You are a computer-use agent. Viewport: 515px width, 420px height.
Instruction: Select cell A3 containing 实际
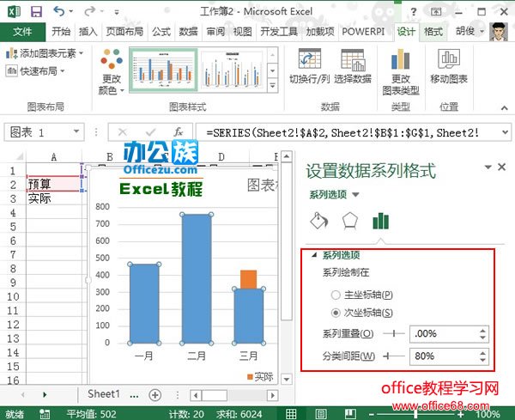(x=54, y=198)
